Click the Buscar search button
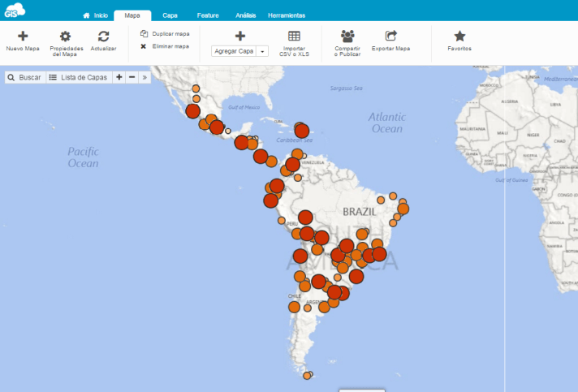Viewport: 578px width, 392px height. tap(25, 77)
